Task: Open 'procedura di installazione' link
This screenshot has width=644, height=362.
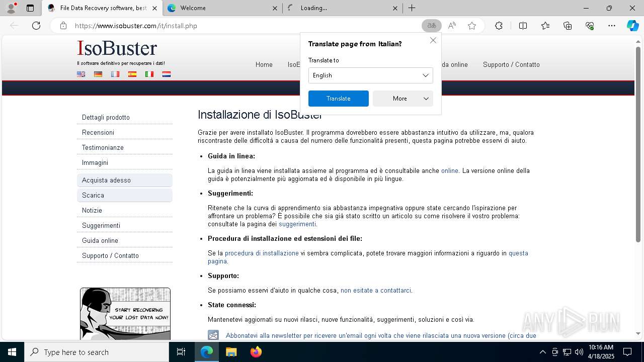Action: pos(262,253)
